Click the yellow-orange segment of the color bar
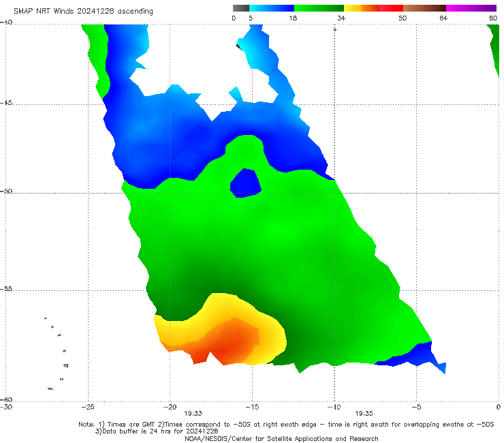This screenshot has width=504, height=443. pyautogui.click(x=361, y=8)
